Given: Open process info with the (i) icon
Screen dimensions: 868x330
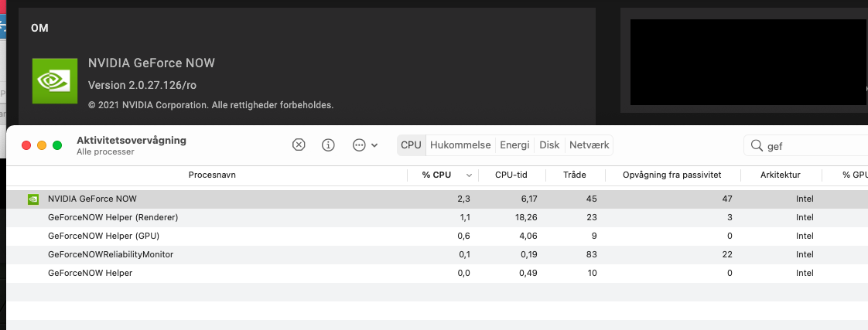Looking at the screenshot, I should pos(328,145).
